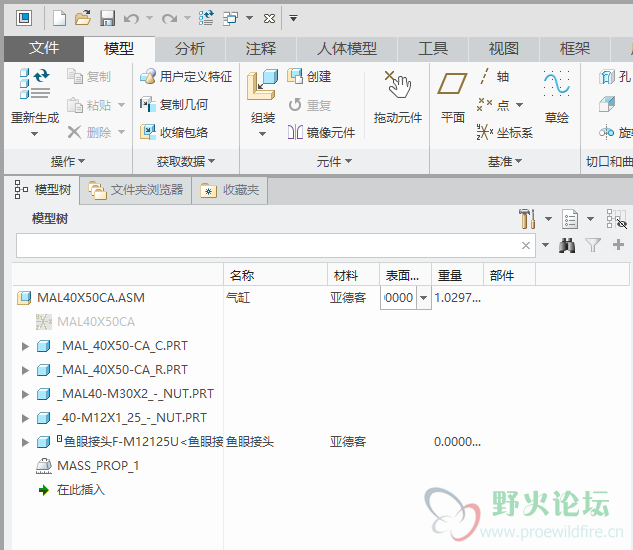Viewport: 633px width, 550px height.
Task: Select the 在此插入 insert here marker
Action: click(72, 490)
